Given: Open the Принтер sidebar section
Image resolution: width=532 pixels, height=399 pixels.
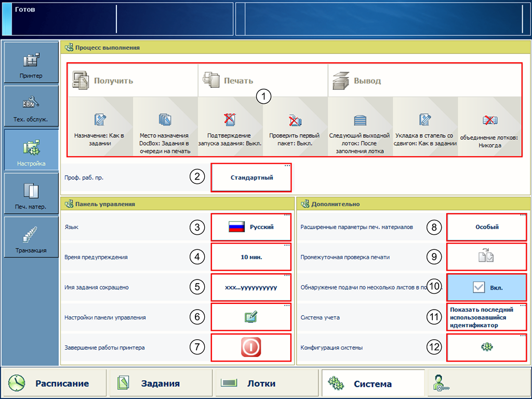Looking at the screenshot, I should click(31, 63).
